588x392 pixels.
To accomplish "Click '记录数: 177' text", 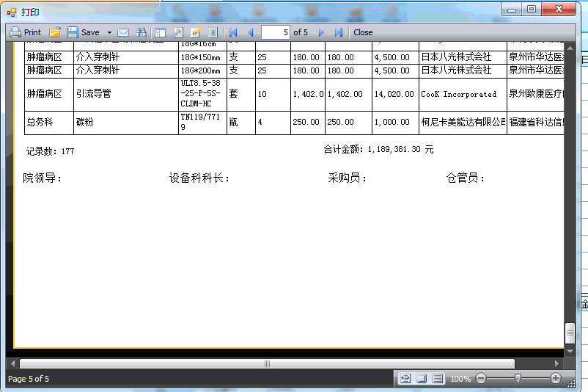I will coord(51,151).
